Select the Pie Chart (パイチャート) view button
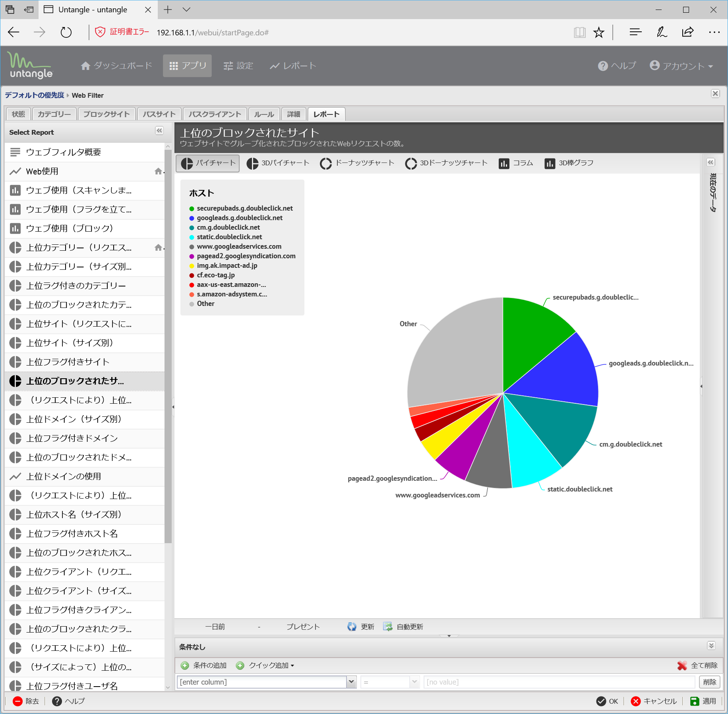728x714 pixels. tap(208, 163)
